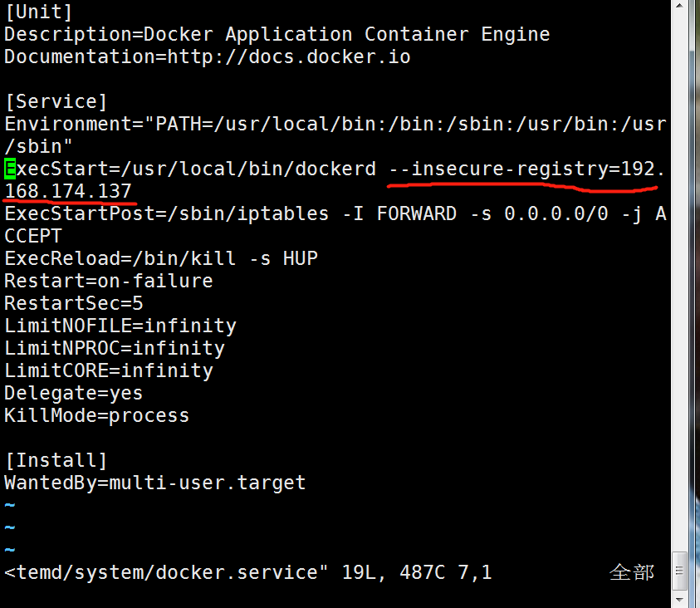The width and height of the screenshot is (700, 608).
Task: Click the Description=Docker Application Container Engine line
Action: [277, 35]
